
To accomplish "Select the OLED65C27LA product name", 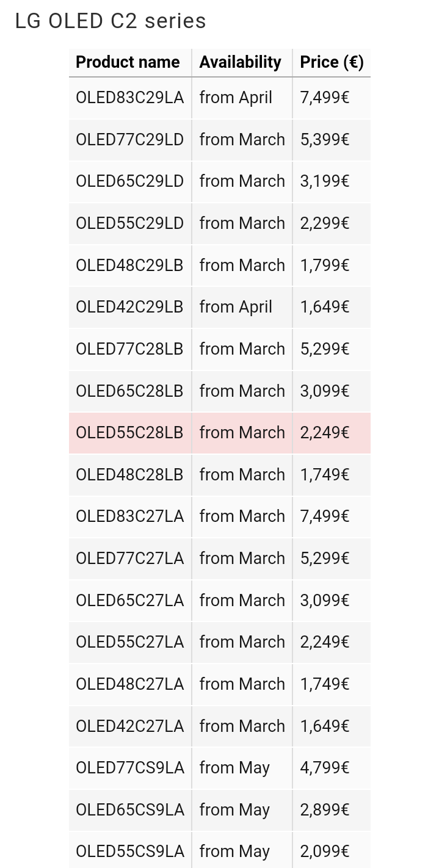I will point(129,601).
